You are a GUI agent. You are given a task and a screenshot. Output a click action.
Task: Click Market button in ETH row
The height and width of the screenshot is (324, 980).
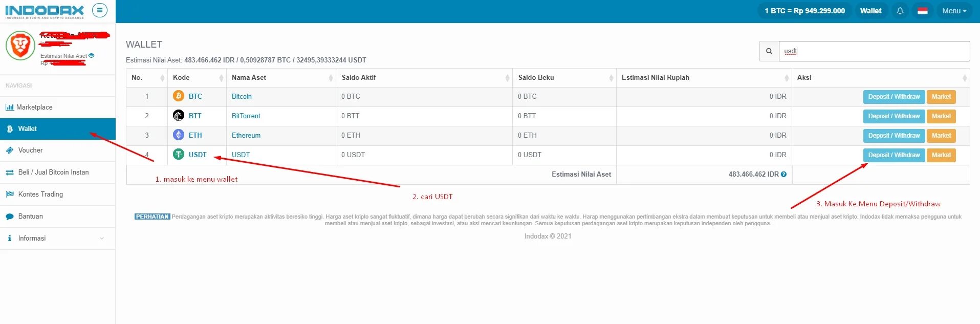[941, 136]
